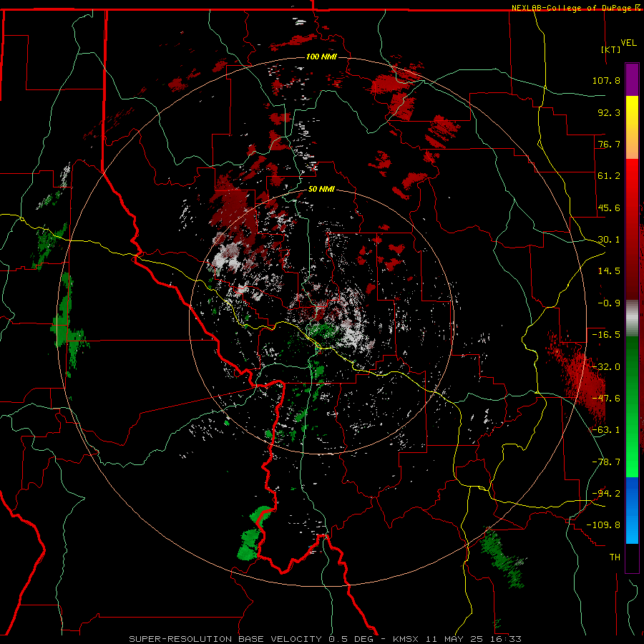
Task: Select the 61.2 scale label
Action: click(609, 176)
